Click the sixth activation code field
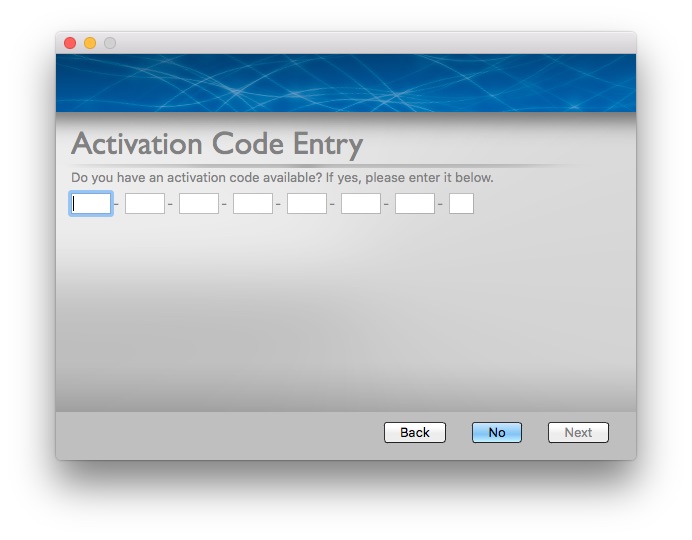Screen dimensions: 692x540 click(x=361, y=203)
